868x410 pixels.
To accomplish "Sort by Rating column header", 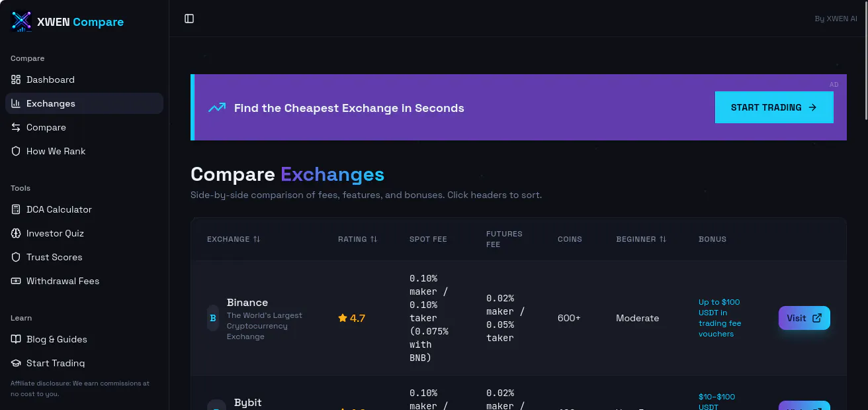I will (x=357, y=239).
